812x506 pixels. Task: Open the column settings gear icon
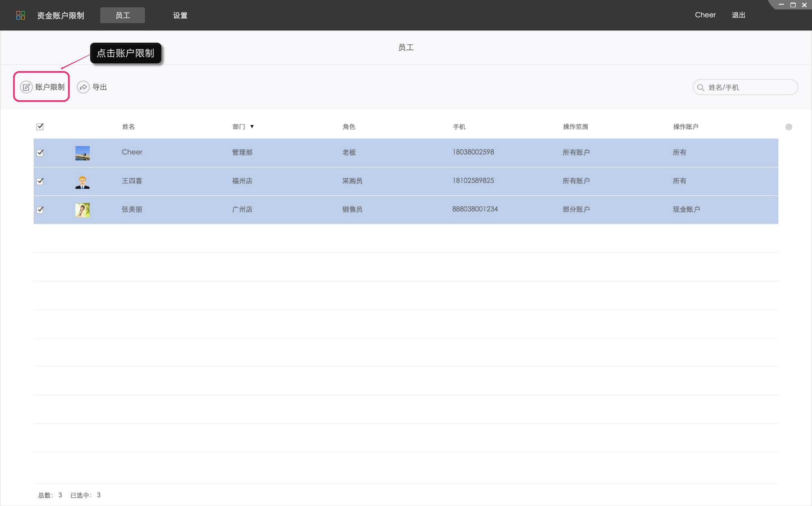(x=788, y=127)
